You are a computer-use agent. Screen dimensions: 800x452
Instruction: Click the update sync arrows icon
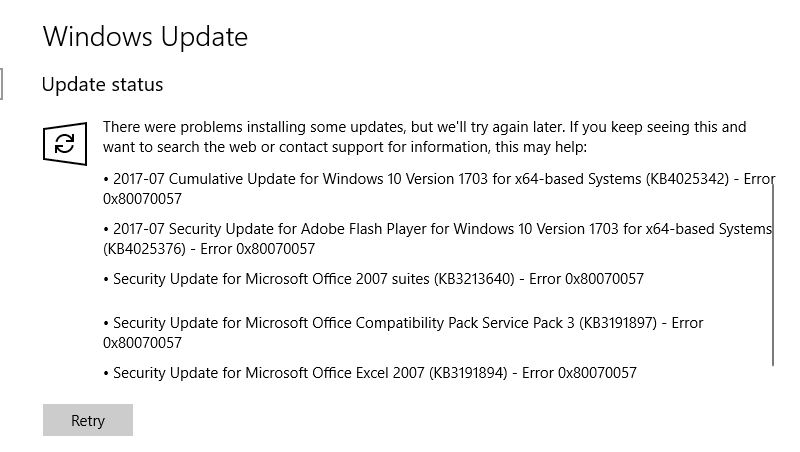click(64, 143)
